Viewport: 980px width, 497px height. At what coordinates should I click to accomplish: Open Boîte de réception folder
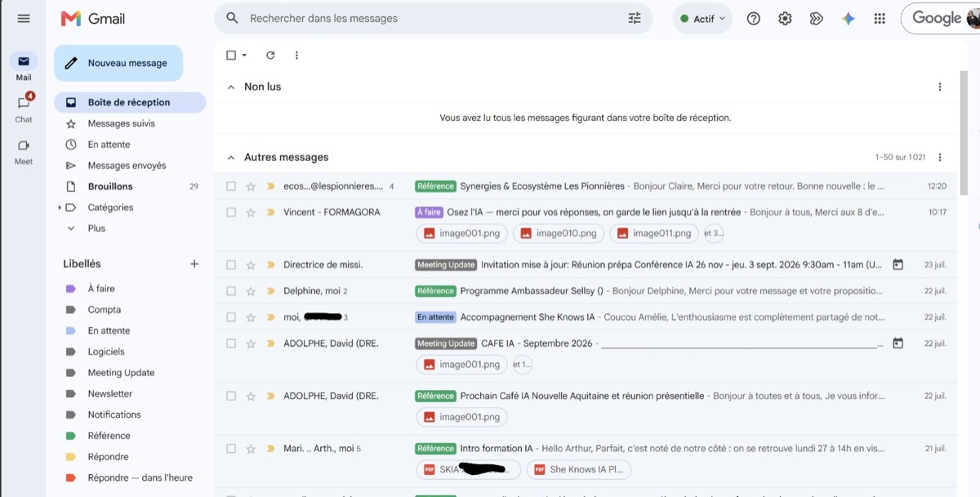(x=130, y=102)
